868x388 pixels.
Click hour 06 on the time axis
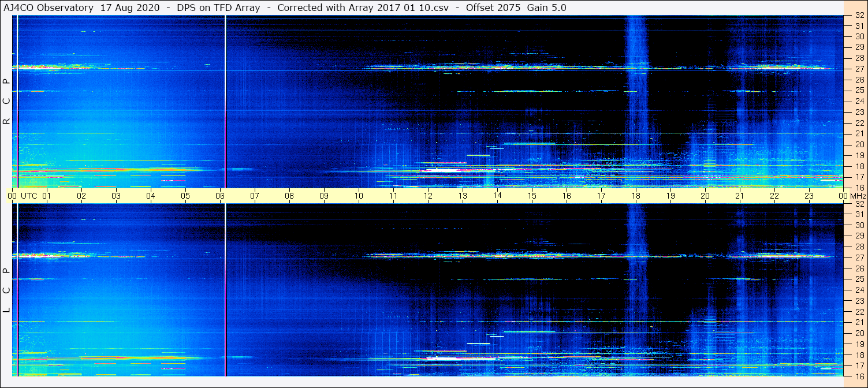click(x=220, y=196)
